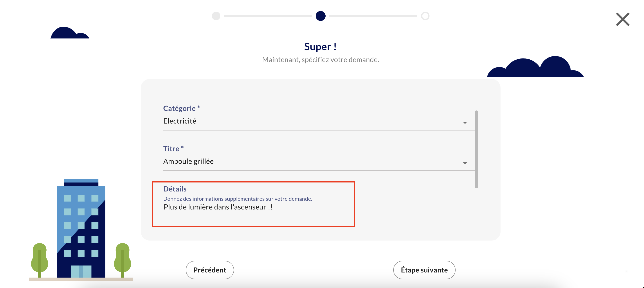644x288 pixels.
Task: Click the first completed step dot
Action: [x=216, y=16]
